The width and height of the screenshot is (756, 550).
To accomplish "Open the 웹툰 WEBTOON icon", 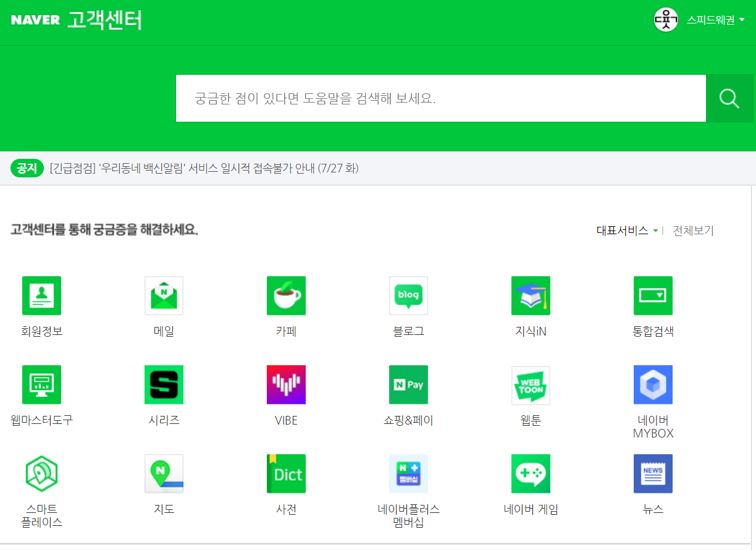I will tap(531, 384).
